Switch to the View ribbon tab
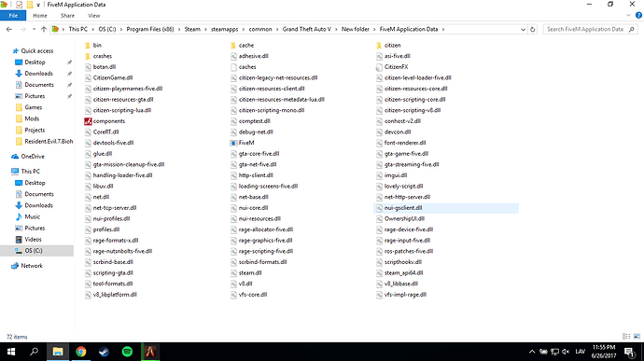 tap(94, 16)
